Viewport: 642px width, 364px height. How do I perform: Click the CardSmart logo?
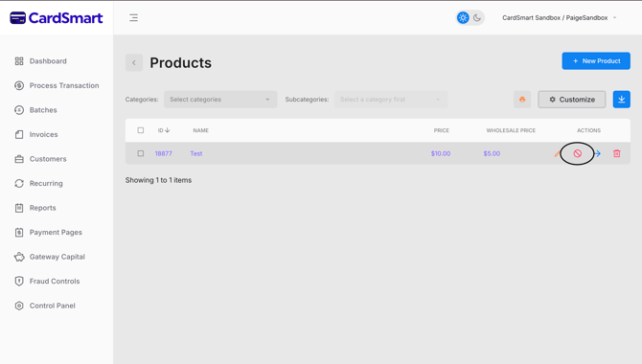(57, 18)
